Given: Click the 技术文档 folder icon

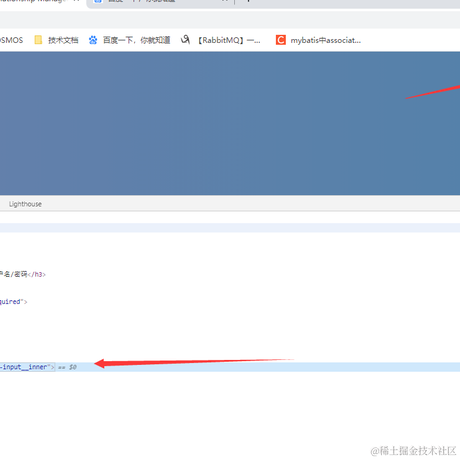Looking at the screenshot, I should click(38, 40).
